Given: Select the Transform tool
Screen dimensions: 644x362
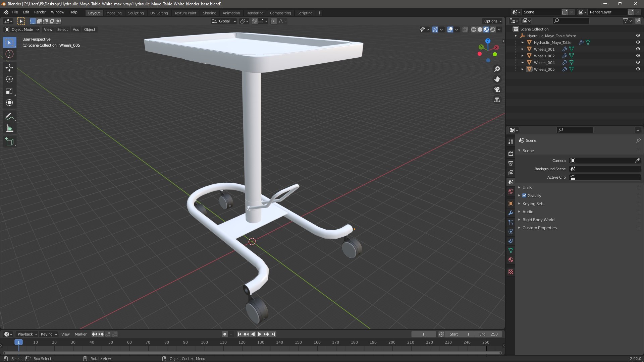Looking at the screenshot, I should coord(9,103).
